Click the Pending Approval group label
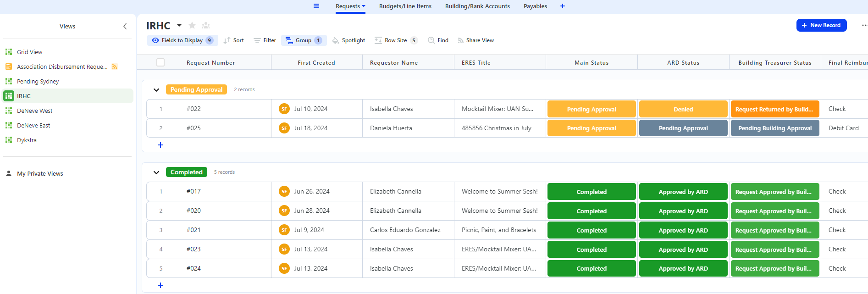868x294 pixels. 196,89
